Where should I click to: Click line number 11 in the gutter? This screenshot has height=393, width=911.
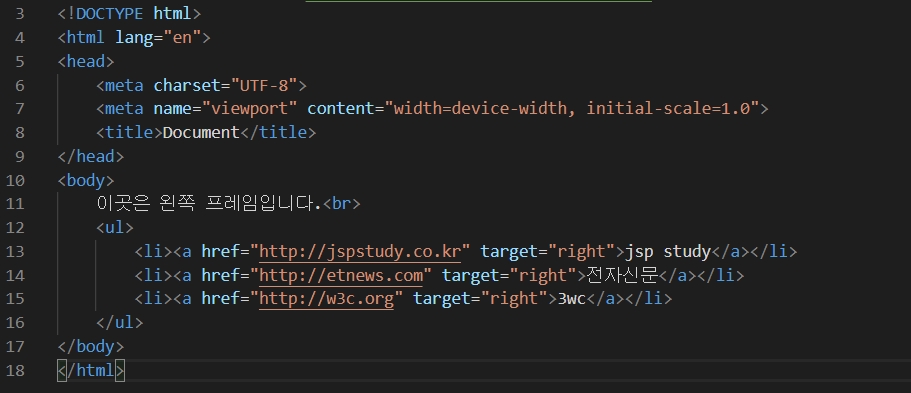coord(15,203)
